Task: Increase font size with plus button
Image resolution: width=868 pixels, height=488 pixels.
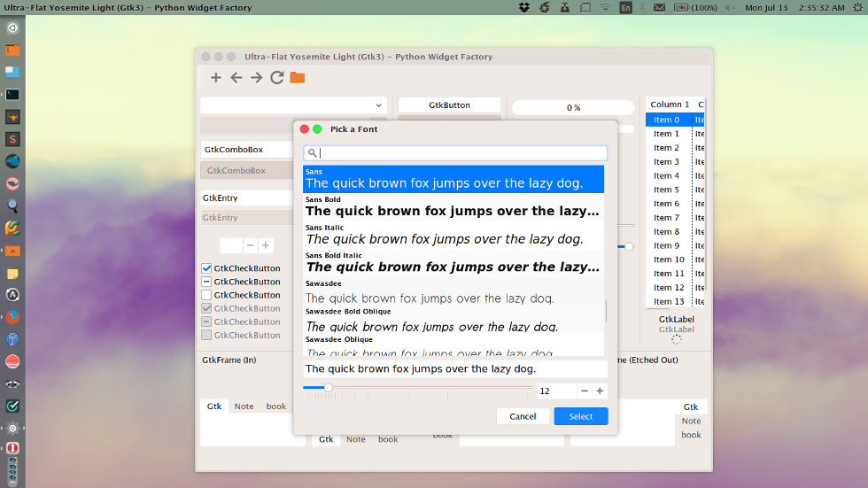Action: point(601,391)
